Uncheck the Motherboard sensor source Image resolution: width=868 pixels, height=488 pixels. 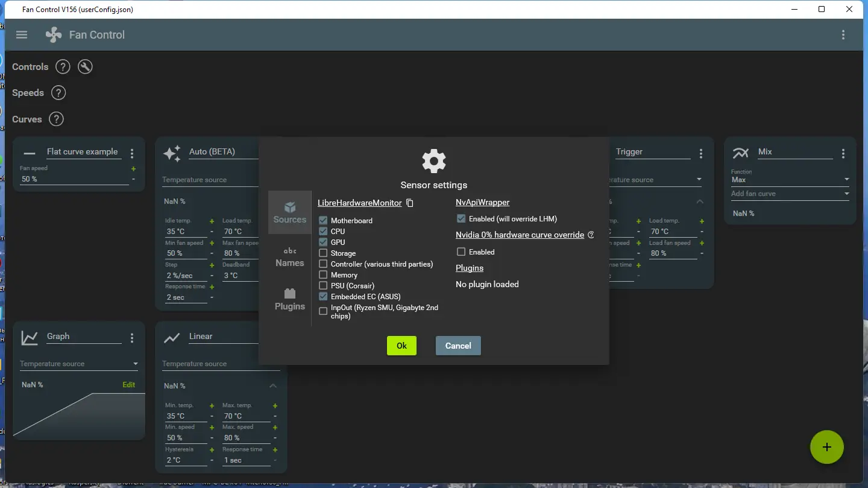click(x=323, y=221)
